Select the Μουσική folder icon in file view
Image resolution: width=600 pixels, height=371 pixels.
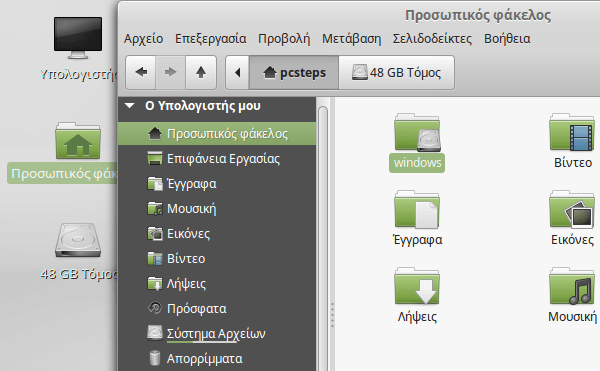pos(572,286)
